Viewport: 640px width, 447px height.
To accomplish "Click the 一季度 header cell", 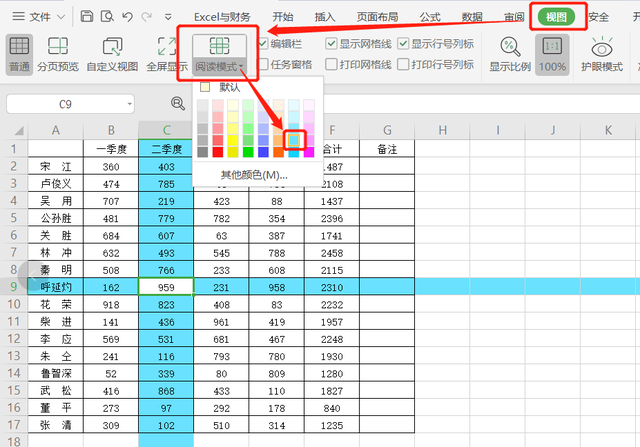I will [111, 149].
